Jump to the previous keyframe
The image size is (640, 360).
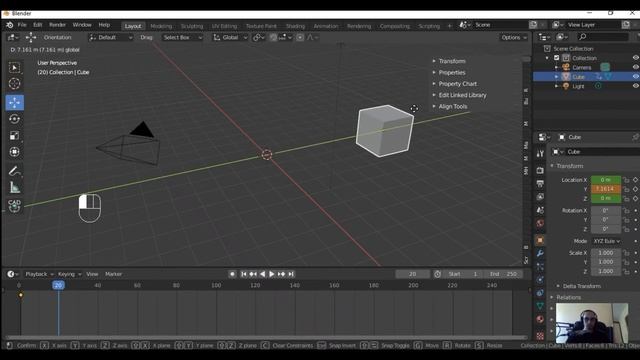[253, 274]
